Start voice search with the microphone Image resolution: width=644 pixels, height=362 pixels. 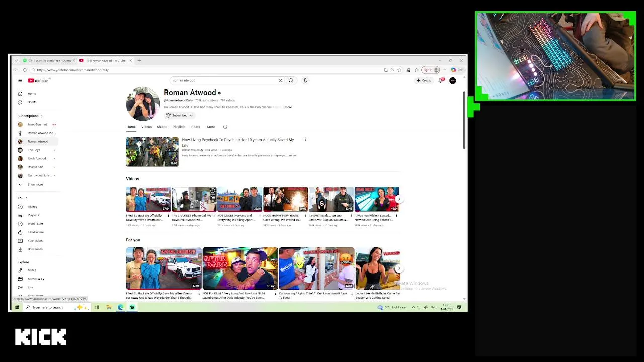click(305, 80)
